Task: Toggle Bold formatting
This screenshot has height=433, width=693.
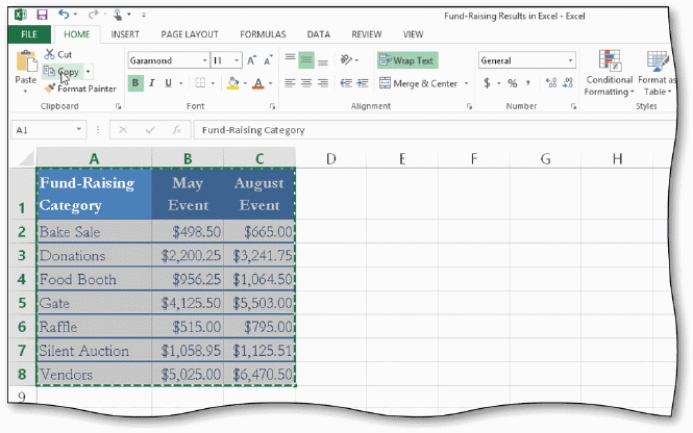Action: 136,83
